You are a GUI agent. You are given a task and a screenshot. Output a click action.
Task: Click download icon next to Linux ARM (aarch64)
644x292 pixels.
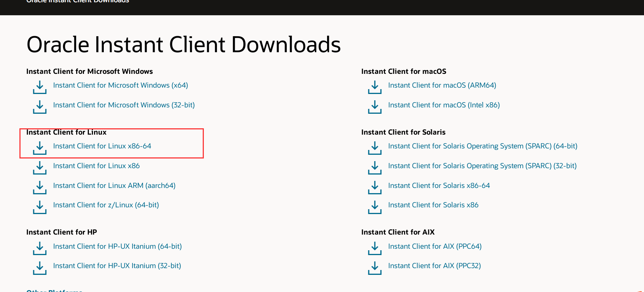[x=40, y=188]
